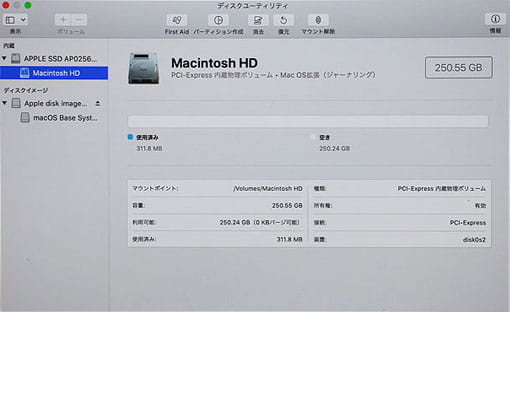Click the Erase (消去) toolbar icon

258,20
